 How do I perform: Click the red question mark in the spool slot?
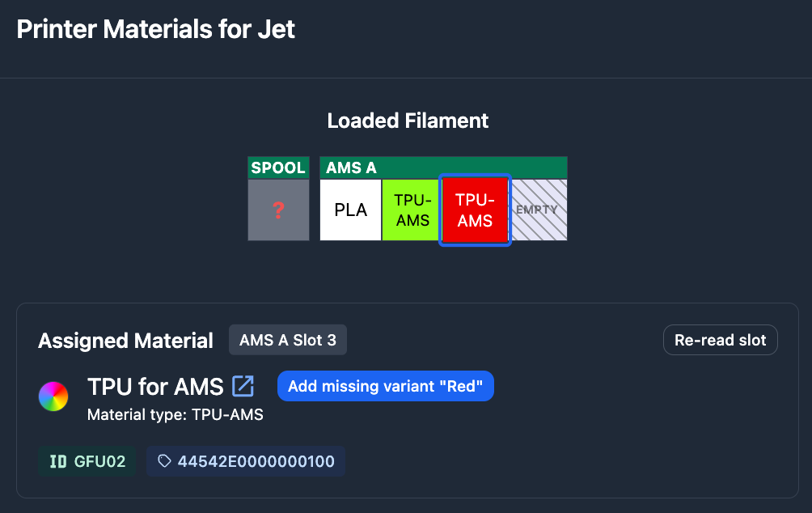278,210
